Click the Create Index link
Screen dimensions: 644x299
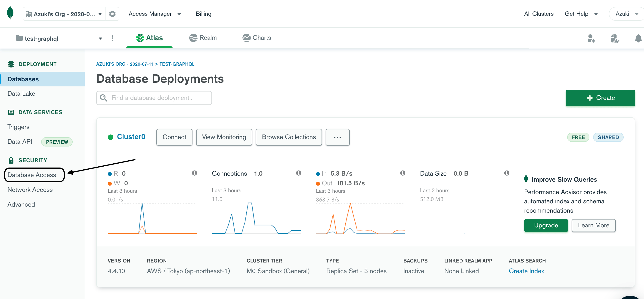point(526,271)
